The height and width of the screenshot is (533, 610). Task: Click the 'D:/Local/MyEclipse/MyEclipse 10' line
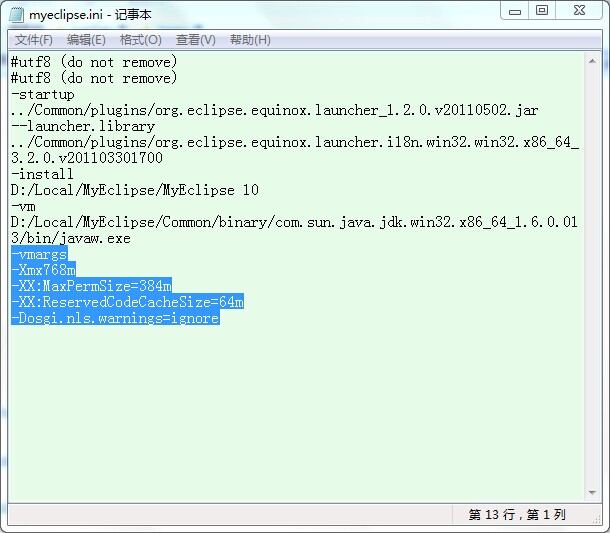click(x=135, y=190)
